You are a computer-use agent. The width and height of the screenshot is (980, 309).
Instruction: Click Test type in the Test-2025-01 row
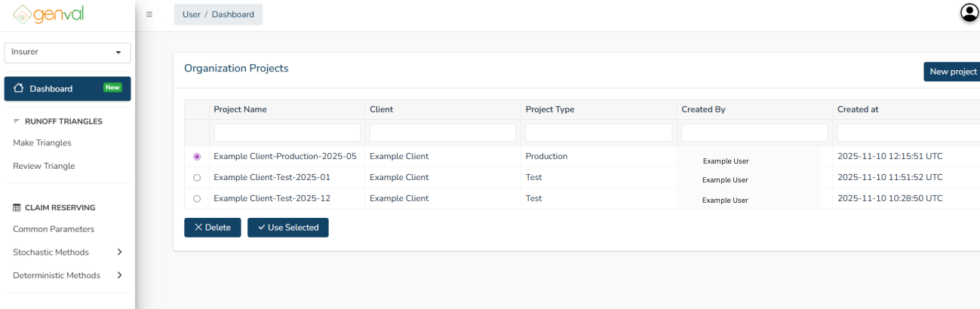pyautogui.click(x=534, y=178)
